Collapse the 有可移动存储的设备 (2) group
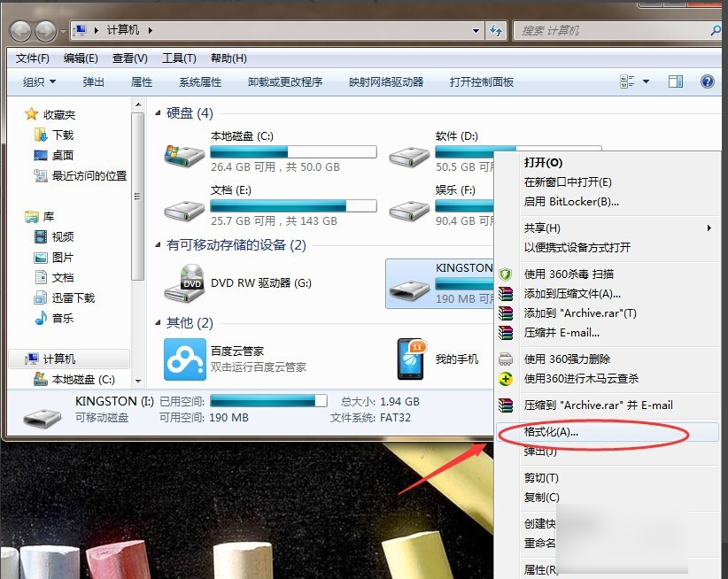The height and width of the screenshot is (579, 728). tap(158, 244)
